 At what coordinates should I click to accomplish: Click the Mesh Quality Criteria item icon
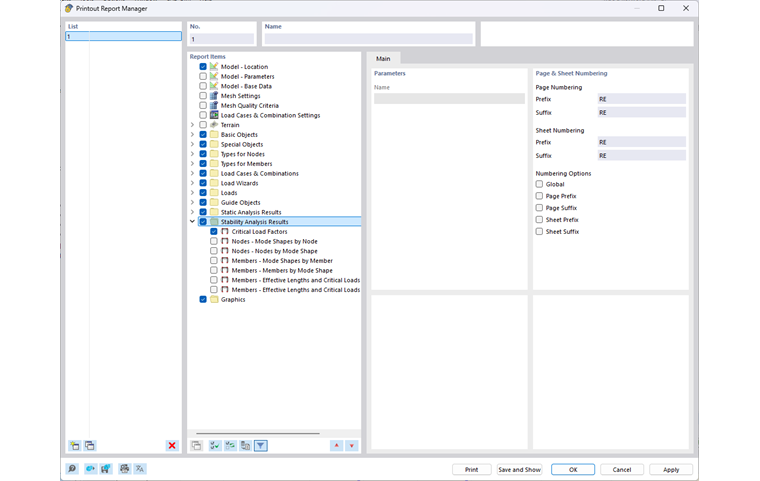coord(214,105)
